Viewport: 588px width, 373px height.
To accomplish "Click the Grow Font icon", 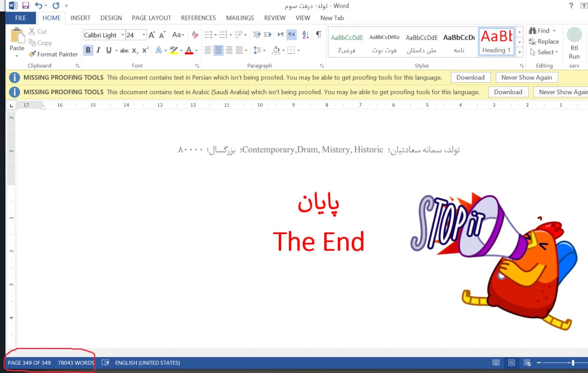I will point(152,35).
